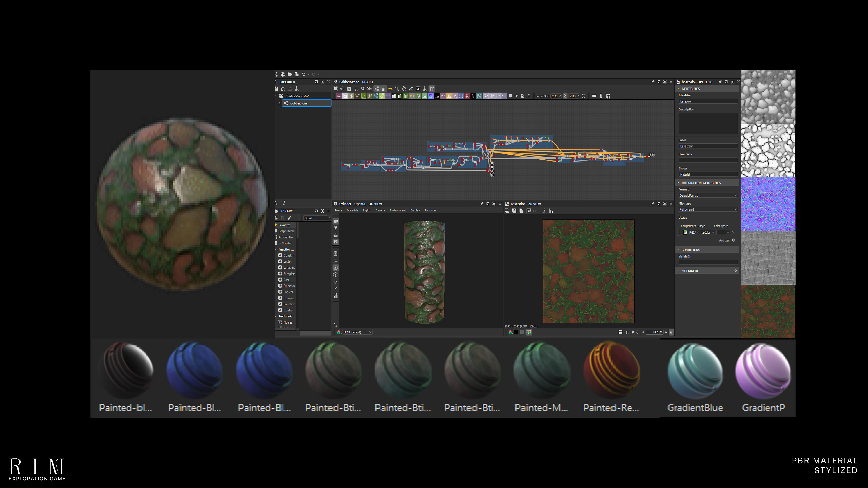Toggle wireframe cube button in 3D view sidebar
868x488 pixels.
click(336, 274)
